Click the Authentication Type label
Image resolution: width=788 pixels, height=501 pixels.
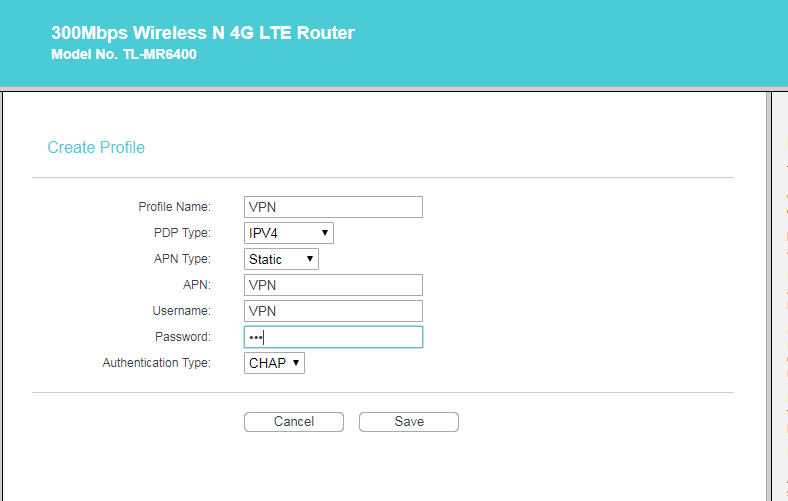pyautogui.click(x=156, y=363)
